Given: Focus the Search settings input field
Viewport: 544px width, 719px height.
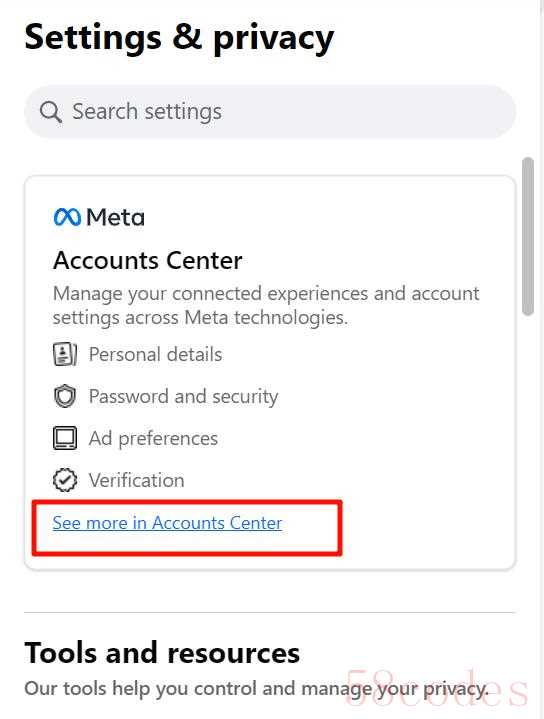Looking at the screenshot, I should tap(270, 111).
